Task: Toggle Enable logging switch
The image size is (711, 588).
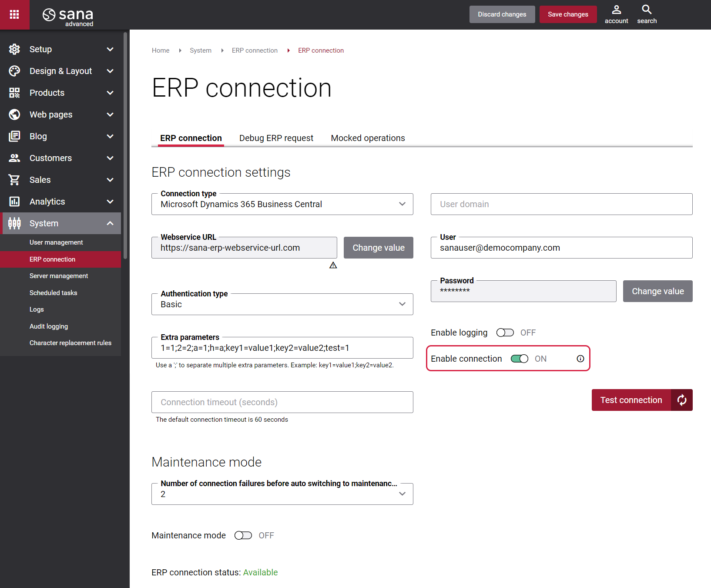Action: point(505,333)
